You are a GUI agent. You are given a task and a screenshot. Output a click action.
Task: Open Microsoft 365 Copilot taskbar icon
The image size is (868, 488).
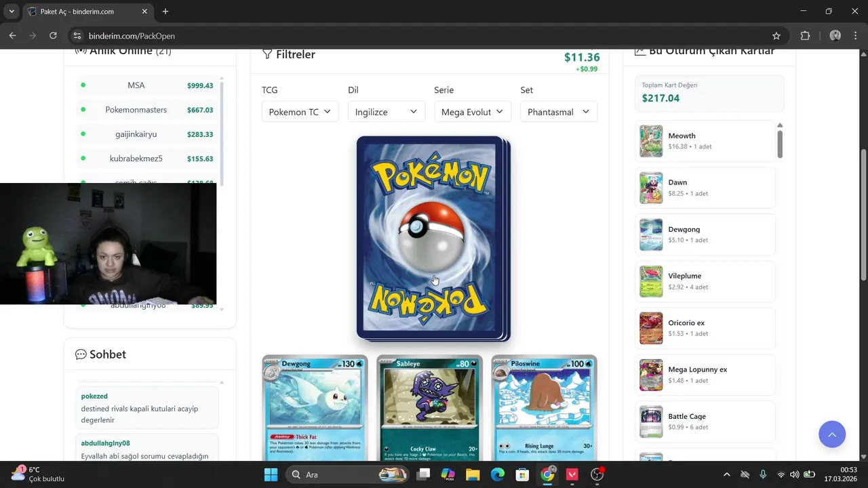(x=448, y=474)
